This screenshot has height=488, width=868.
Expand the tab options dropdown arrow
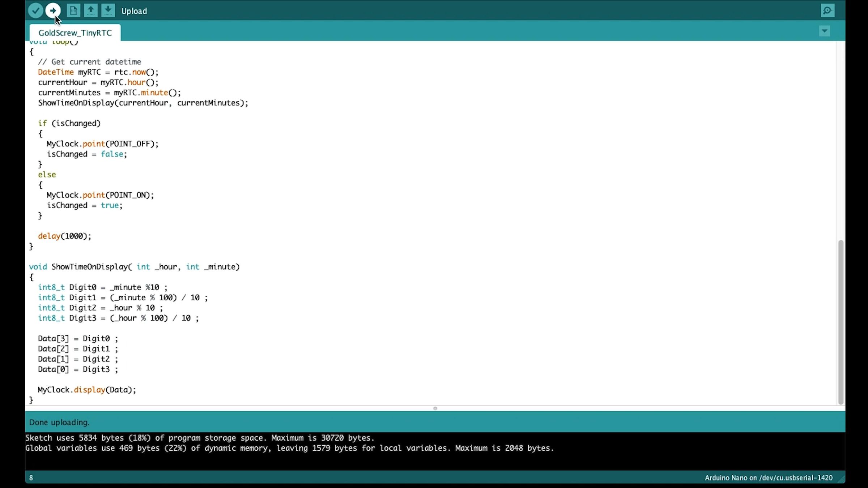[x=824, y=31]
